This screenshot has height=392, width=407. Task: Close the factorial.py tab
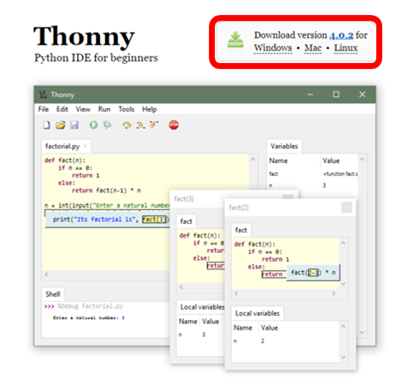85,146
